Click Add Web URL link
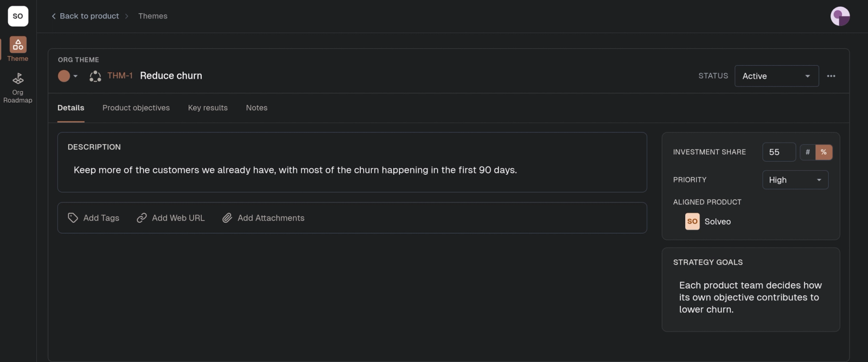 point(171,218)
